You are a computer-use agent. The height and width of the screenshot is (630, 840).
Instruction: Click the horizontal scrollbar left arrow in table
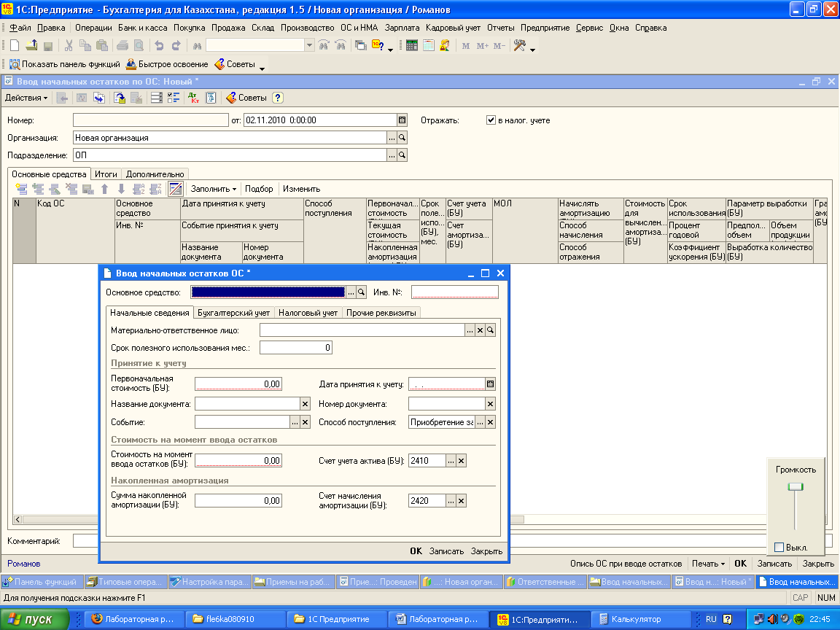(x=17, y=519)
